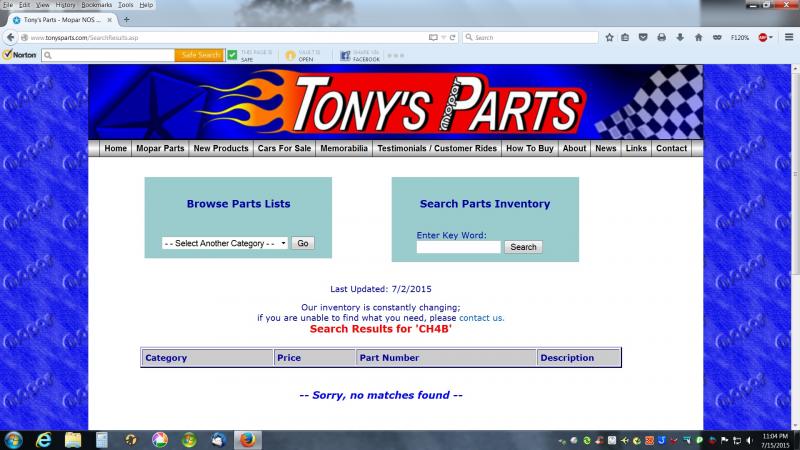Click the Norton Safe Search button

pos(200,55)
